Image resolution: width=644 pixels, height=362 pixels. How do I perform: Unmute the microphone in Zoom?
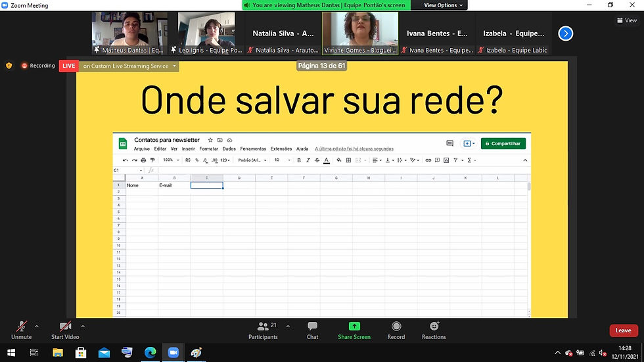click(21, 330)
